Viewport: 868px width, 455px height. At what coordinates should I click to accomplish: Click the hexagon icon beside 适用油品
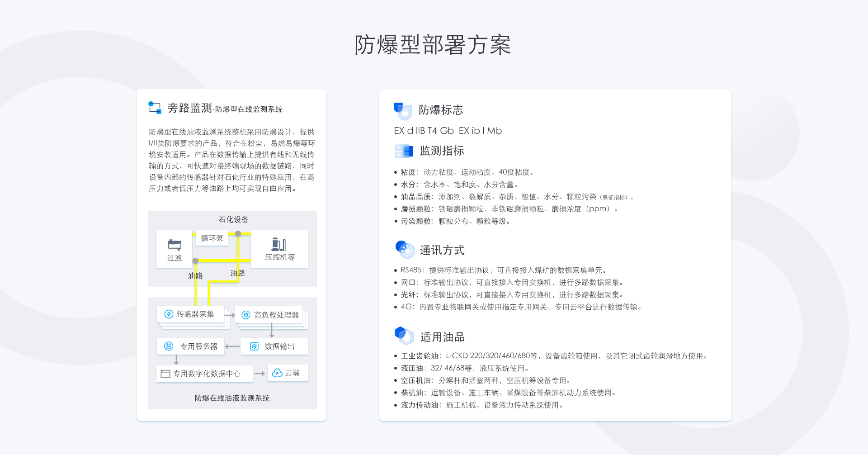[404, 336]
